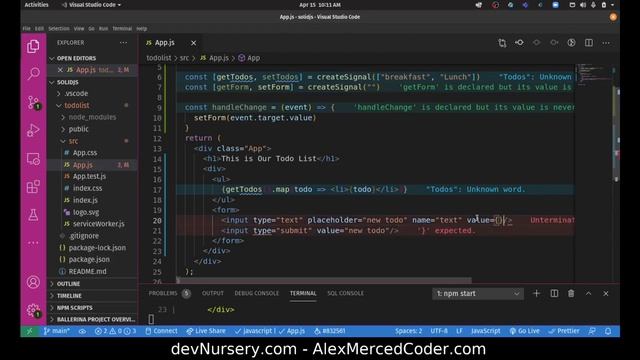Split the editor right
Viewport: 640px width, 360px height.
point(589,43)
